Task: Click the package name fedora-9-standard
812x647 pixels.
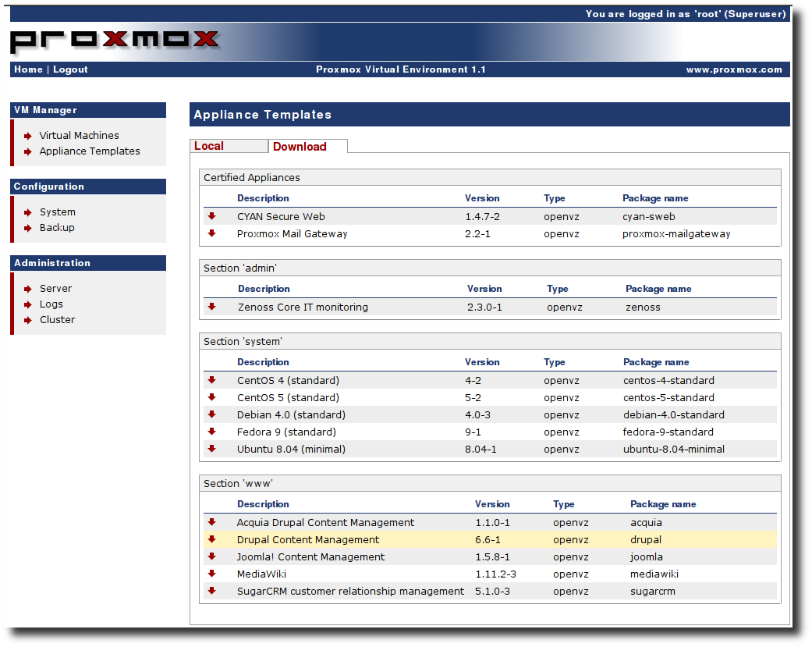Action: [x=668, y=432]
